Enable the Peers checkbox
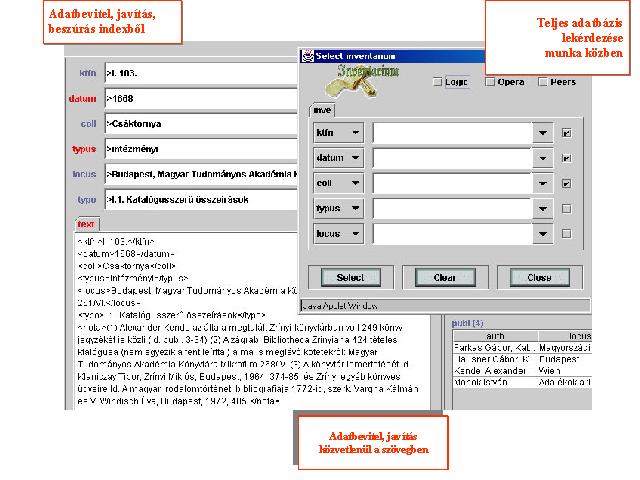Viewport: 640px width, 480px height. click(542, 82)
